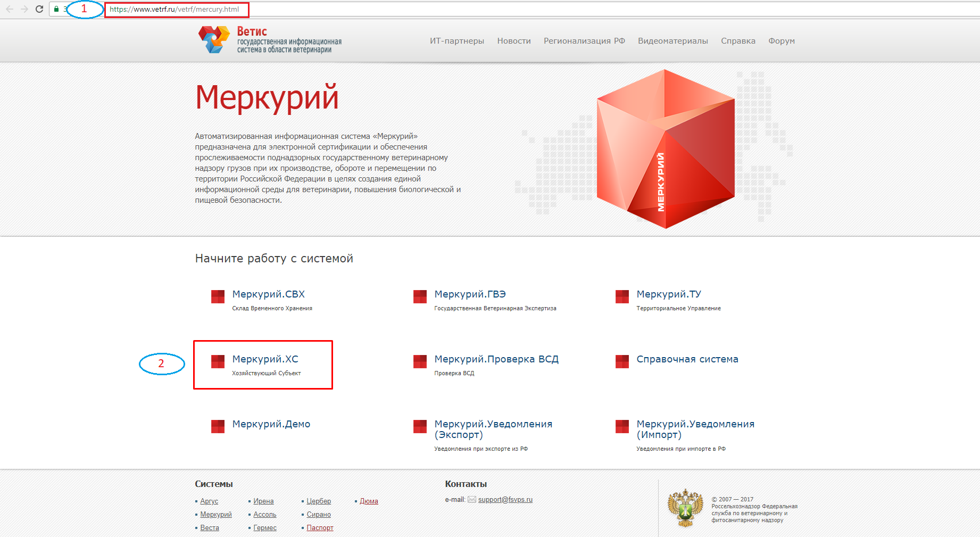
Task: Click the green secure padlock icon
Action: pyautogui.click(x=56, y=9)
